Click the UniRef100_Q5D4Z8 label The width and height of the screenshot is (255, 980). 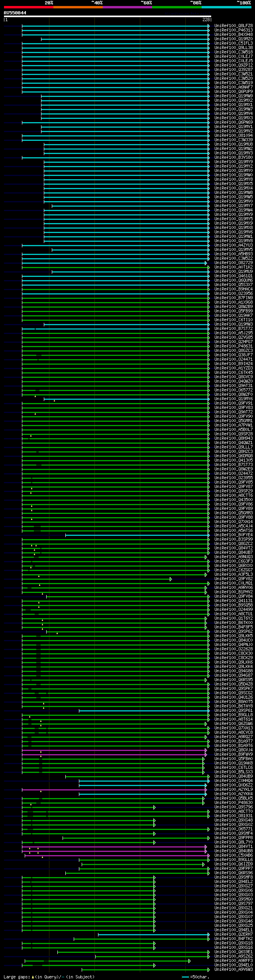point(233,684)
